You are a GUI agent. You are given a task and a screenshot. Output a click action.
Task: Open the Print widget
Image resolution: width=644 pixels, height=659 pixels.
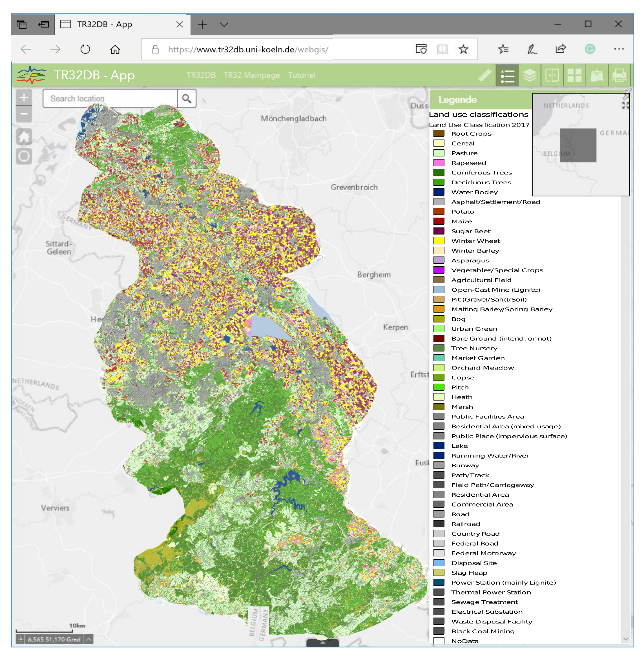pos(619,75)
